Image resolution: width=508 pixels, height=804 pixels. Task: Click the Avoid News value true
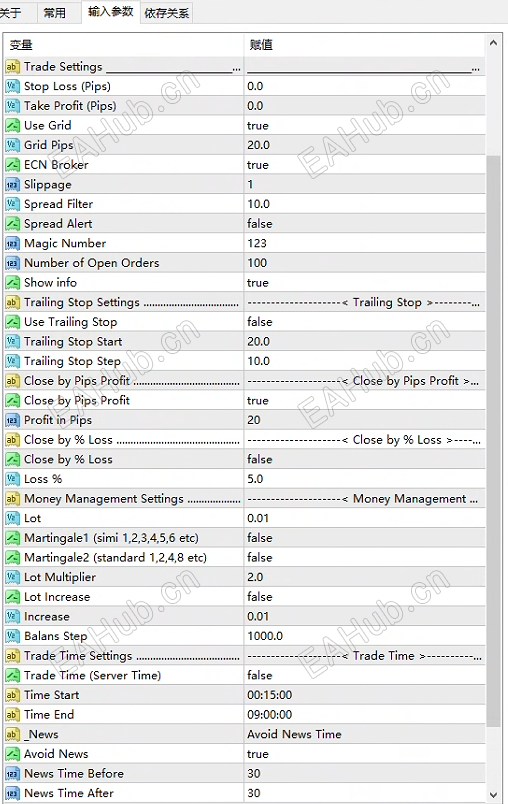(x=258, y=754)
